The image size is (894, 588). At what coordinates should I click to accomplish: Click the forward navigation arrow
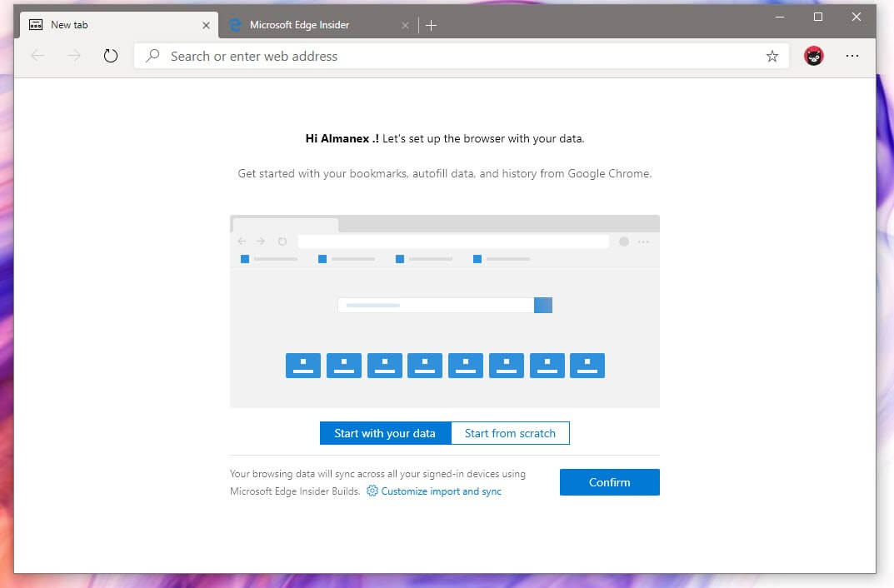click(74, 56)
